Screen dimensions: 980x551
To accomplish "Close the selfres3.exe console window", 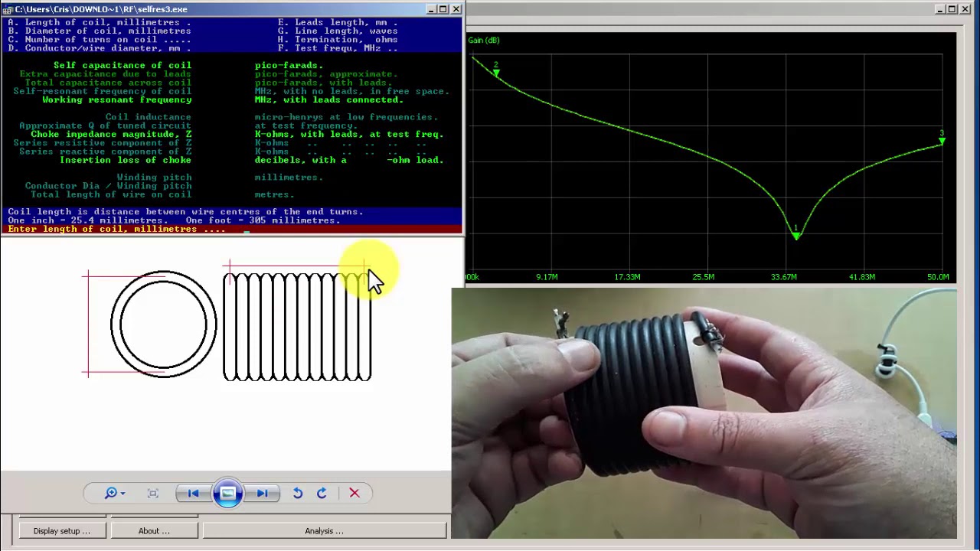I will [x=456, y=9].
